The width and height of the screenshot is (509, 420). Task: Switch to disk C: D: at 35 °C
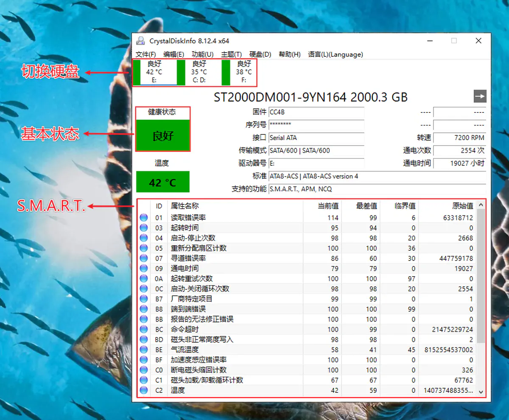[x=199, y=72]
